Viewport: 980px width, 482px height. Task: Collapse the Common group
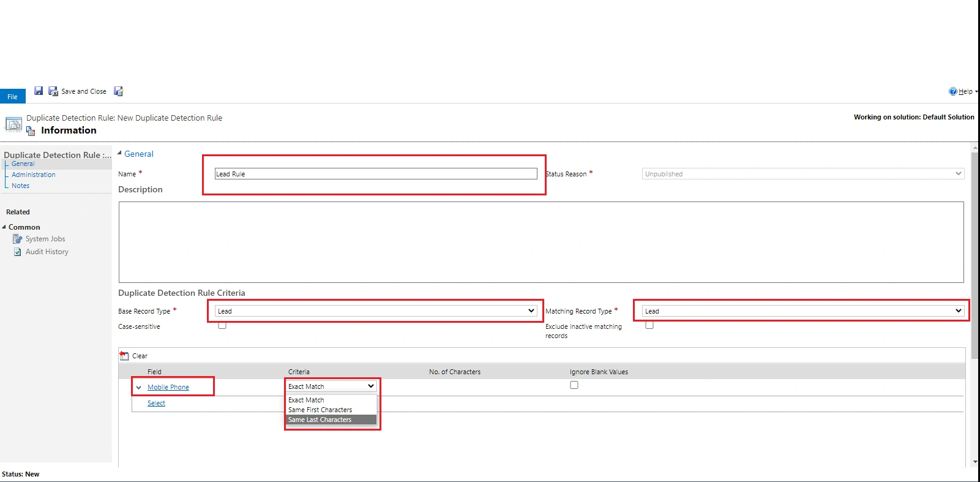pos(4,227)
